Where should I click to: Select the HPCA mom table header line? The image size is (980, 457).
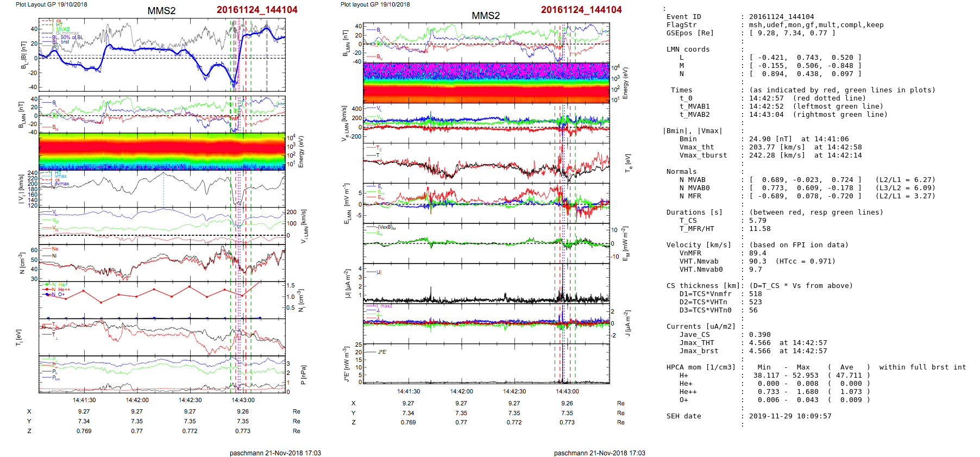pos(816,367)
